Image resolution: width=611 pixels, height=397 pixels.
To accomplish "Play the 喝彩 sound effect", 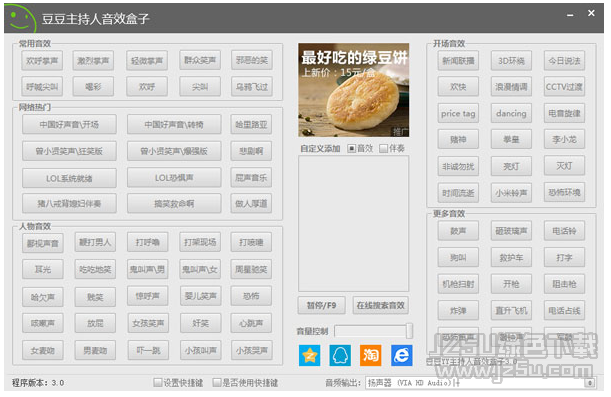I will click(x=93, y=86).
